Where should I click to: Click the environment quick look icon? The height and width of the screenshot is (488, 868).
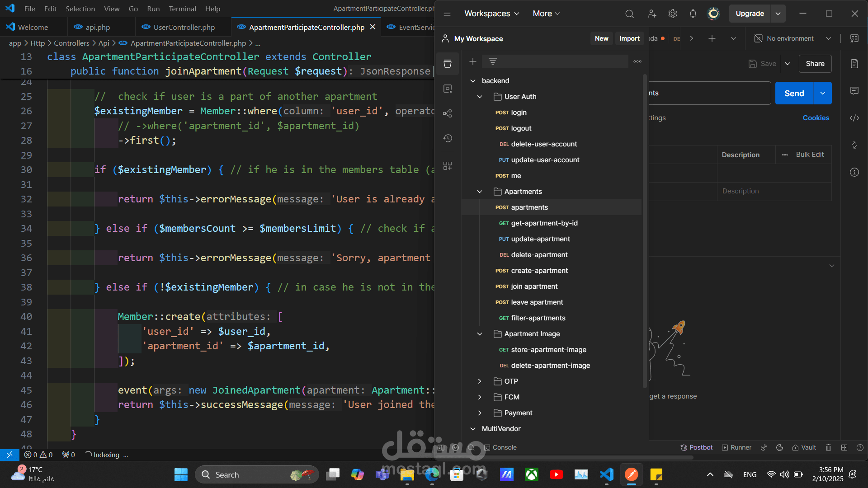tap(854, 38)
